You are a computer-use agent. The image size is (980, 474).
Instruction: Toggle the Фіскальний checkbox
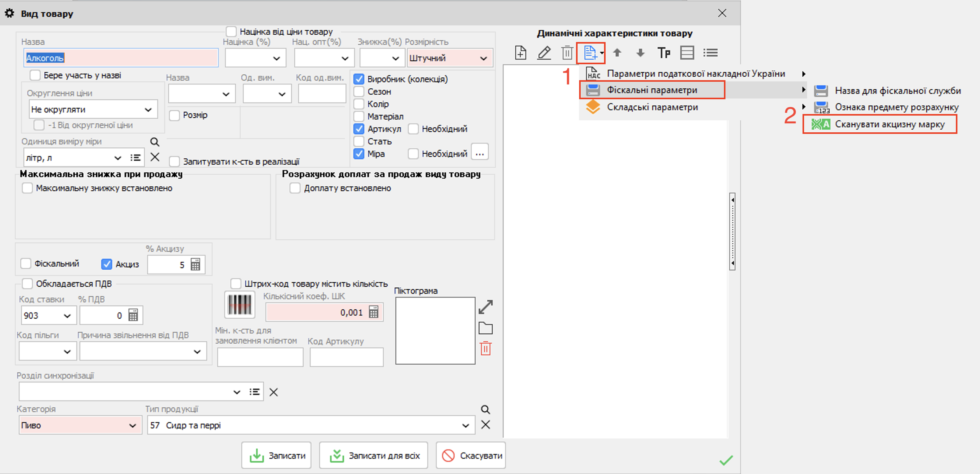26,263
